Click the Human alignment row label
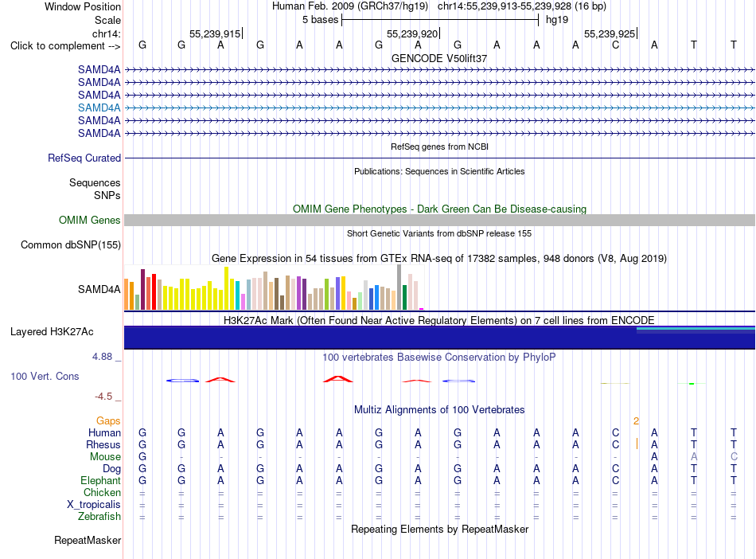The image size is (756, 559). click(x=104, y=433)
